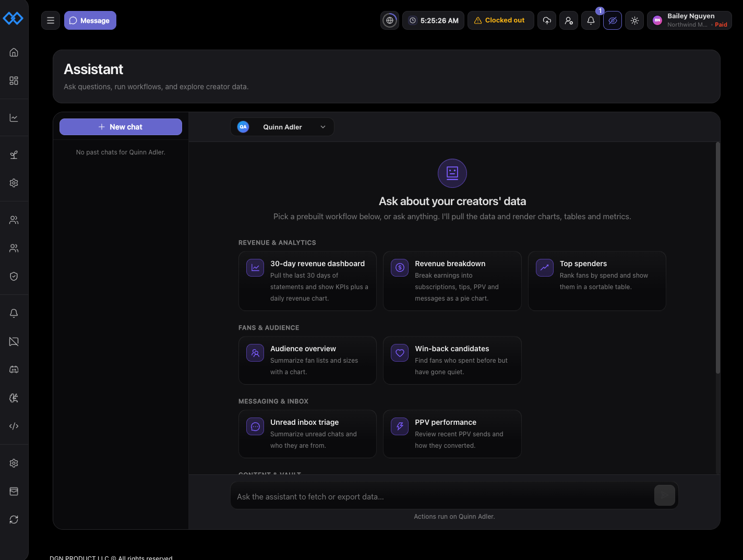Screen dimensions: 743x560
Task: Click the 'Paid' status label
Action: tap(721, 25)
